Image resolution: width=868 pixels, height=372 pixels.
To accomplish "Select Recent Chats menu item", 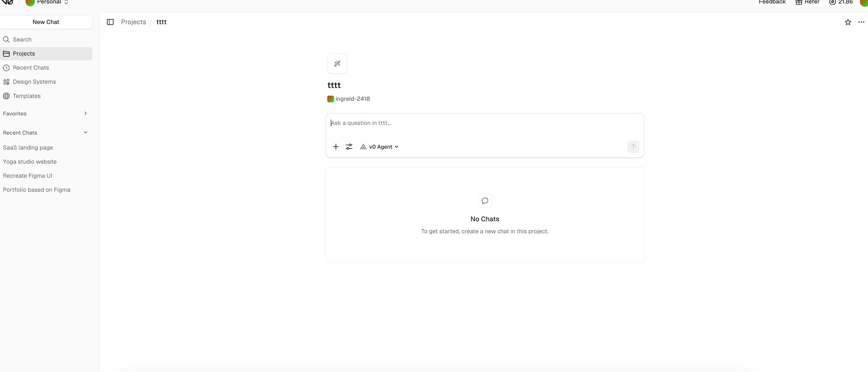I will pos(31,68).
